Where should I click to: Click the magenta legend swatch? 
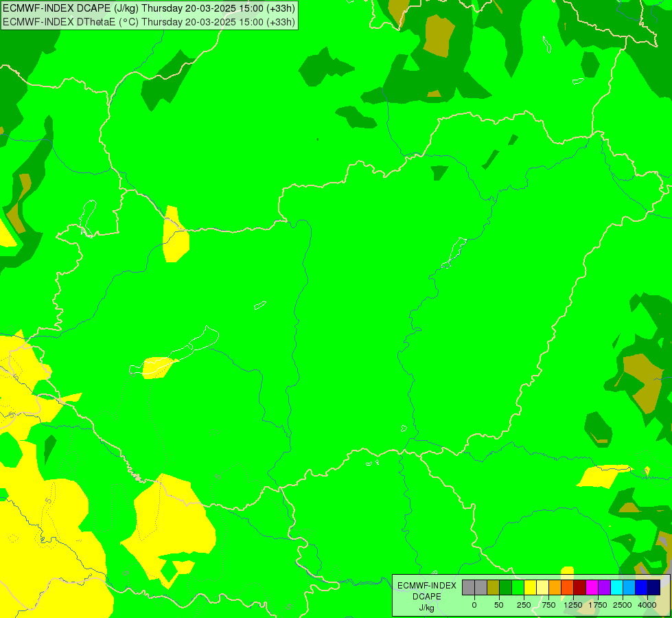pos(592,588)
